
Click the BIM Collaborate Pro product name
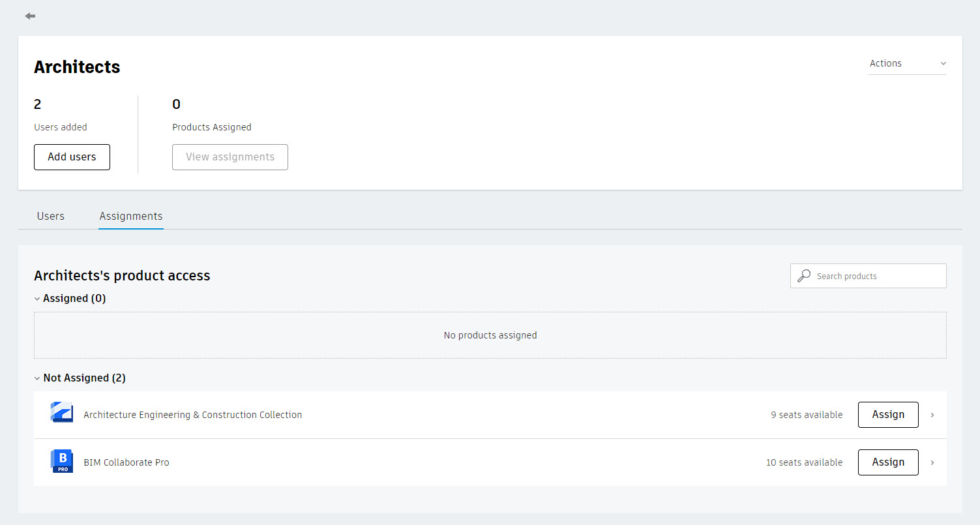(x=126, y=462)
